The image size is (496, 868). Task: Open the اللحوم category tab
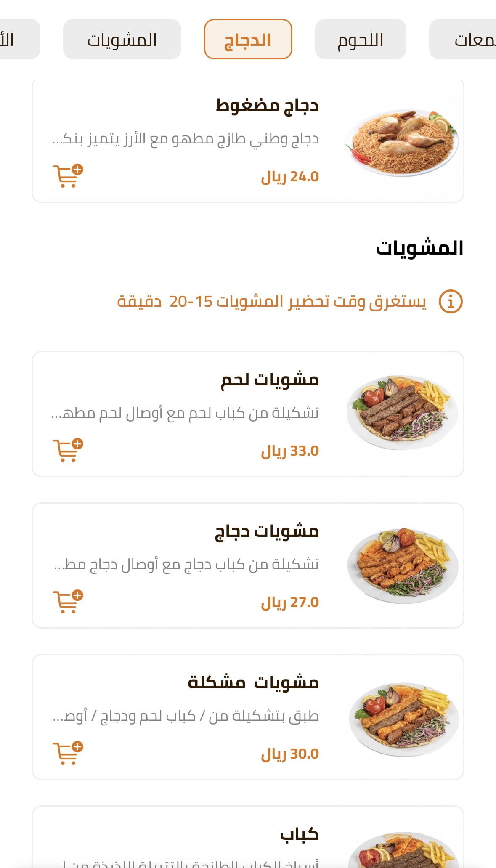pos(361,40)
